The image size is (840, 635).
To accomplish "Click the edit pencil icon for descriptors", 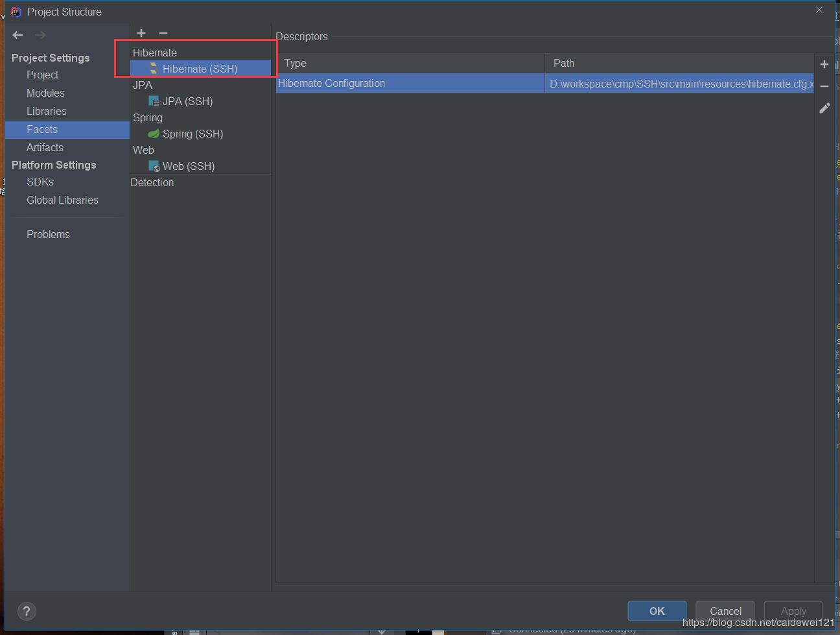I will click(824, 108).
